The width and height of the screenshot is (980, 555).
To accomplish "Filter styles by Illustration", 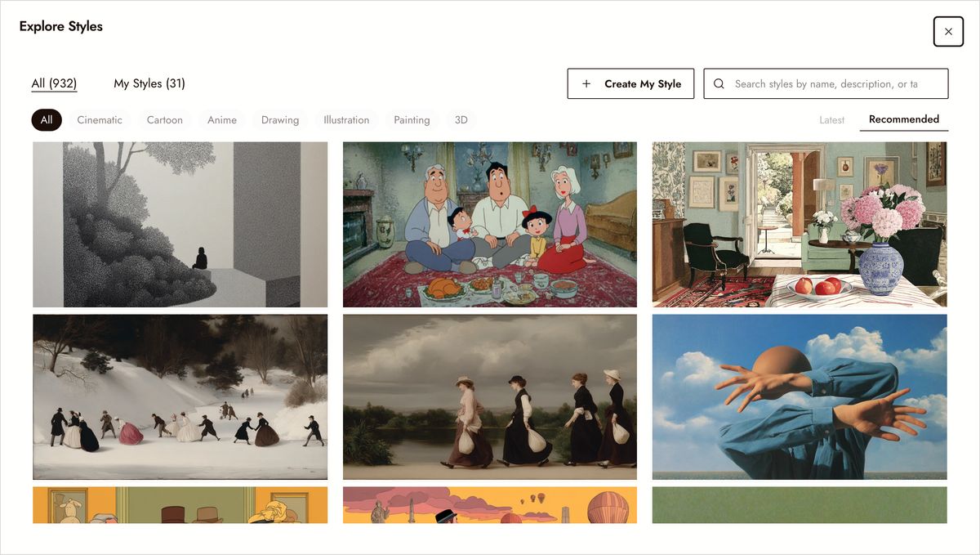I will click(x=346, y=119).
